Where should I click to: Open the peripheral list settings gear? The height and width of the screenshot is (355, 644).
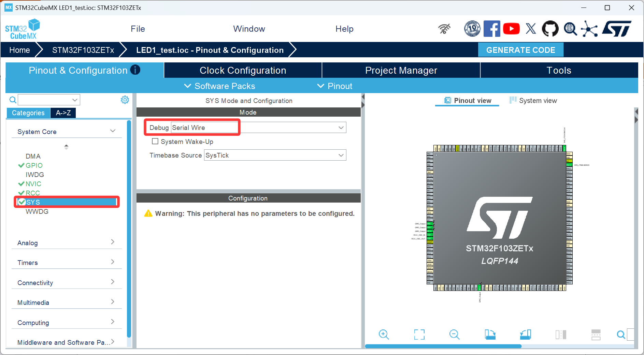(125, 100)
